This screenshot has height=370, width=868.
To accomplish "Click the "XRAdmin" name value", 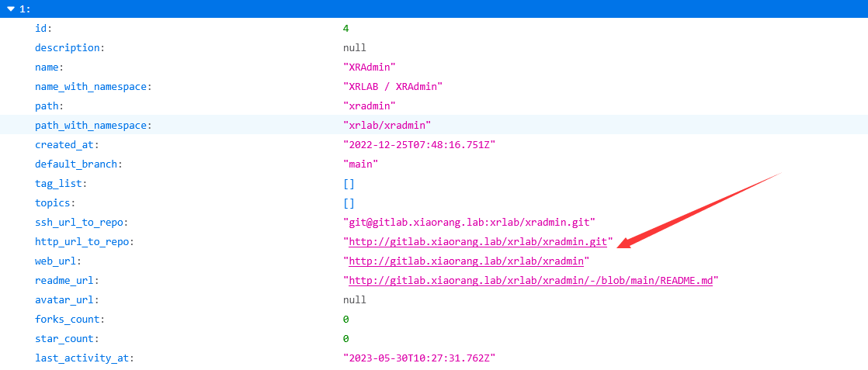I will (370, 67).
